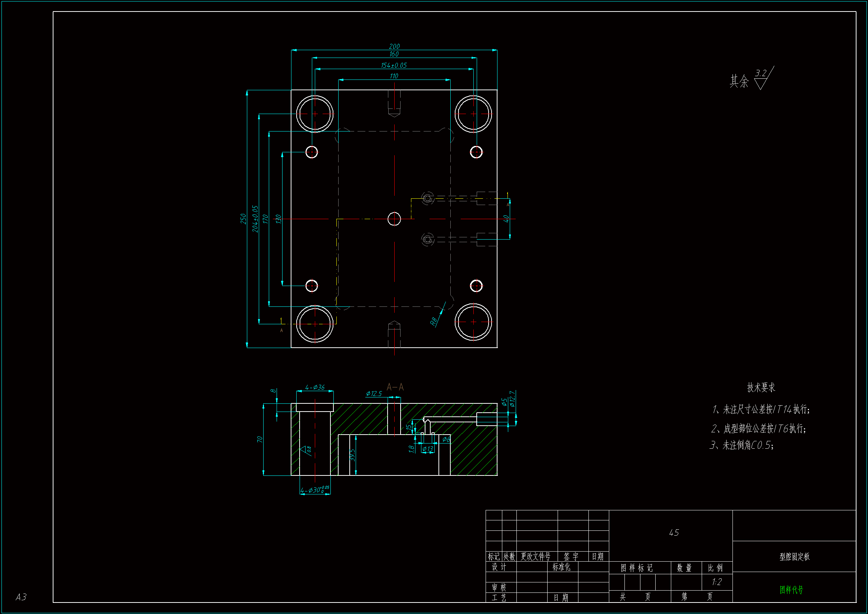The height and width of the screenshot is (614, 868).
Task: Select the center circle in plan view
Action: 394,219
